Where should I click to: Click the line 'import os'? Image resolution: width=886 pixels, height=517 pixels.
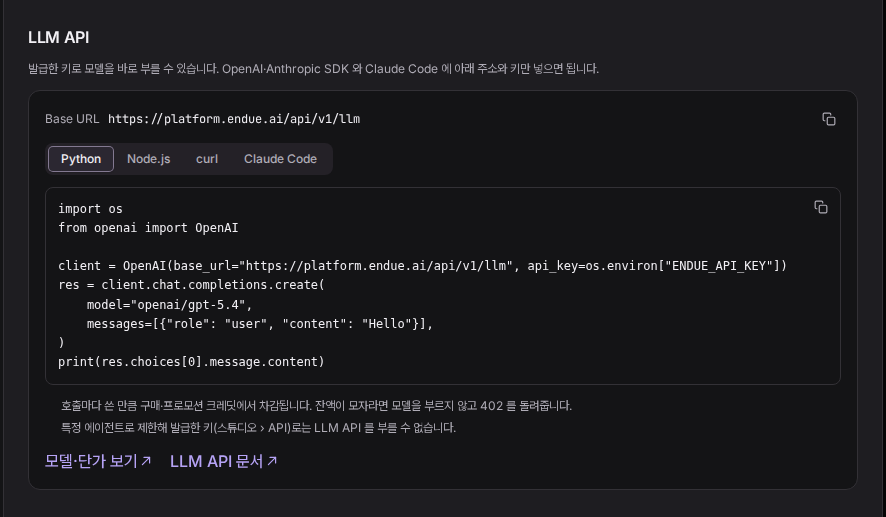[90, 209]
